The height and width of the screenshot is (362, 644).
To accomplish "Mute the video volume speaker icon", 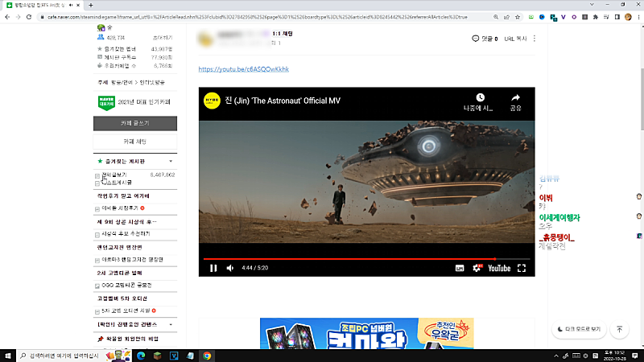I will coord(229,268).
